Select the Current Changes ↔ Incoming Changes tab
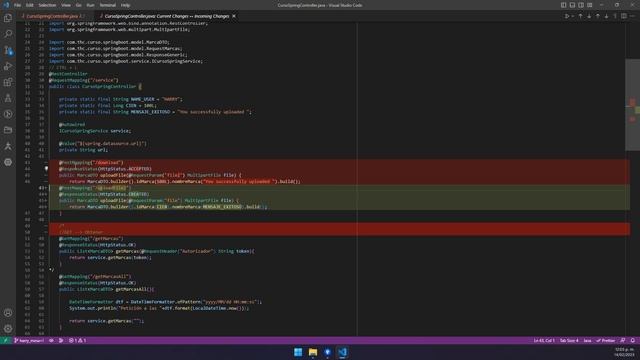Screen dimensions: 640x360 point(167,16)
